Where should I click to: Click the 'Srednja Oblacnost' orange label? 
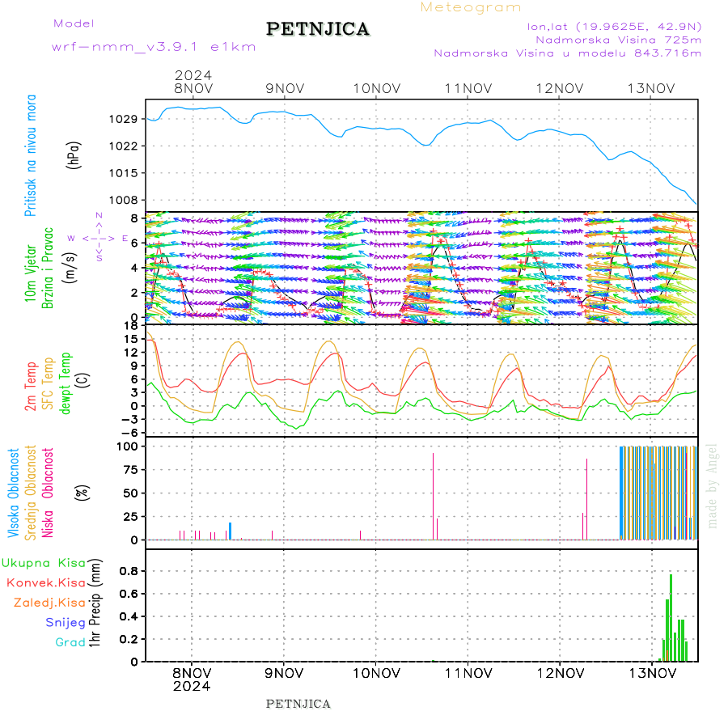(x=30, y=493)
